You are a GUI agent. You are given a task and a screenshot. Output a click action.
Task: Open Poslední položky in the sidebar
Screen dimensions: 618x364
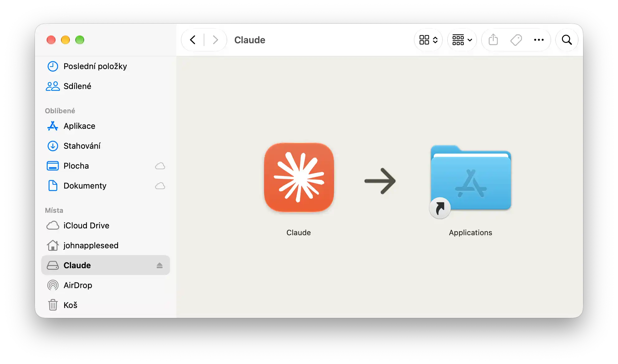(x=106, y=66)
